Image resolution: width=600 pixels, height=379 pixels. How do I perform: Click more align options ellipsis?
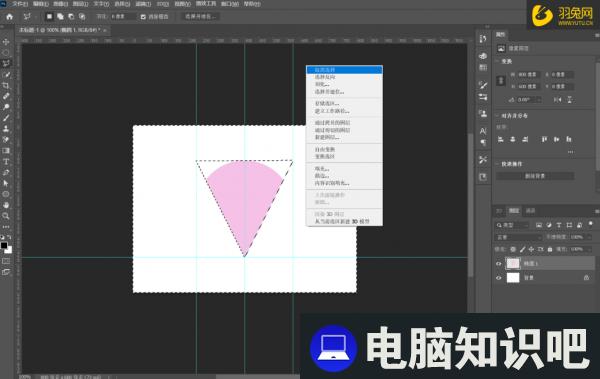coord(571,152)
